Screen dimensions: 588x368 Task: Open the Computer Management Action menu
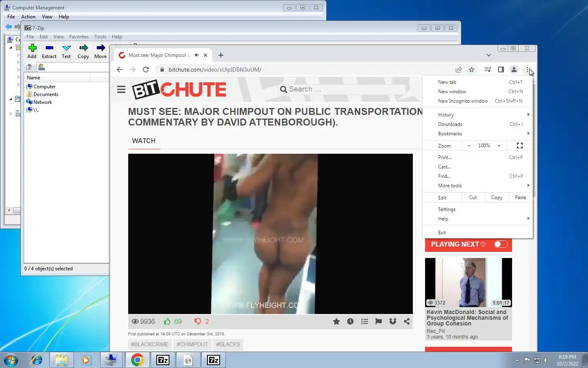[x=28, y=17]
